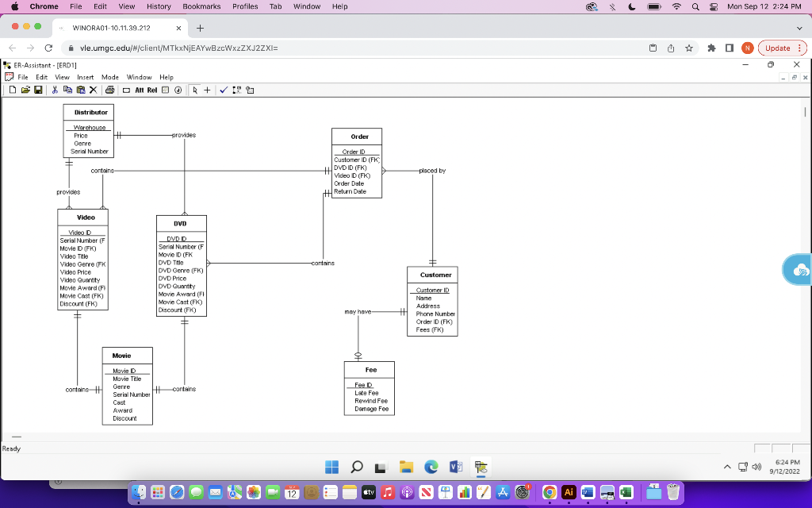Cut selection using the scissors icon
This screenshot has height=508, width=812.
[55, 90]
